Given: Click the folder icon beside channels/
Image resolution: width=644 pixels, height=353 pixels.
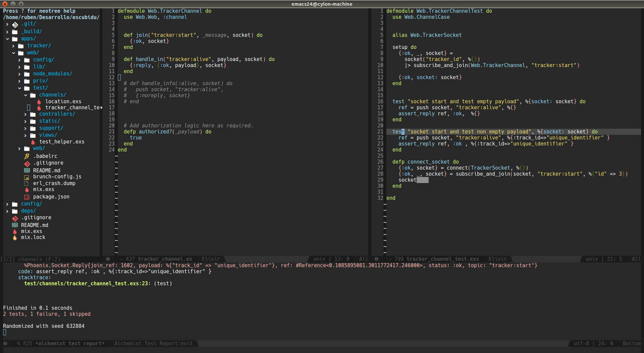Looking at the screenshot, I should [x=33, y=95].
